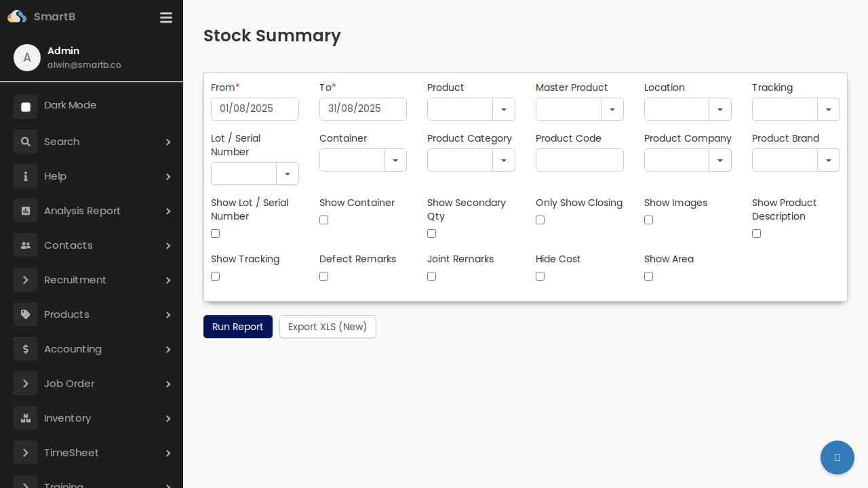Select the Dark Mode icon
This screenshot has height=488, width=868.
pyautogui.click(x=25, y=106)
